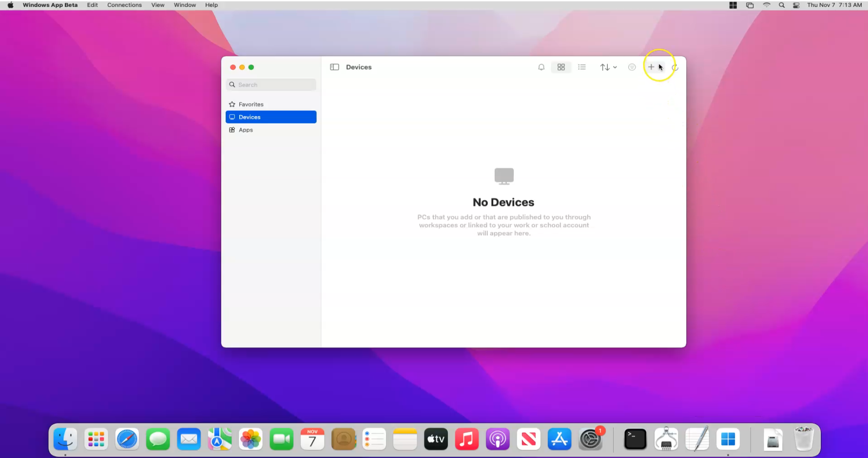Click the plus add button

point(651,67)
